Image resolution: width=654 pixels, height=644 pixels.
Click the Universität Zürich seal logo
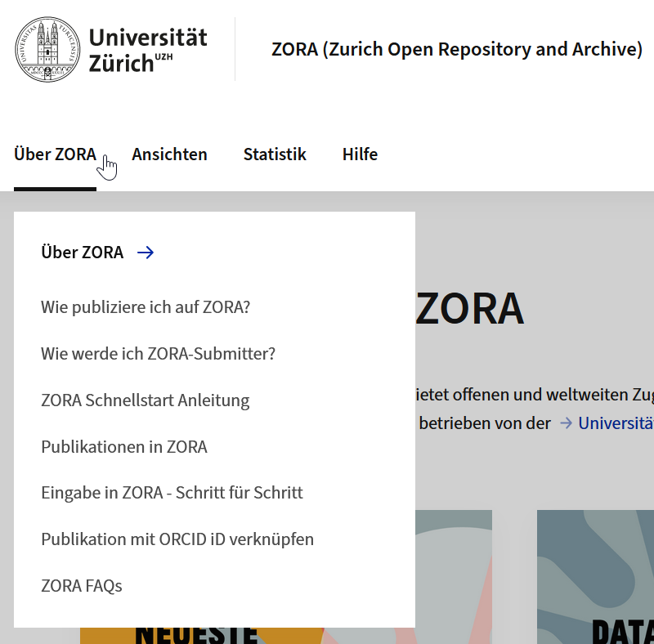point(47,49)
